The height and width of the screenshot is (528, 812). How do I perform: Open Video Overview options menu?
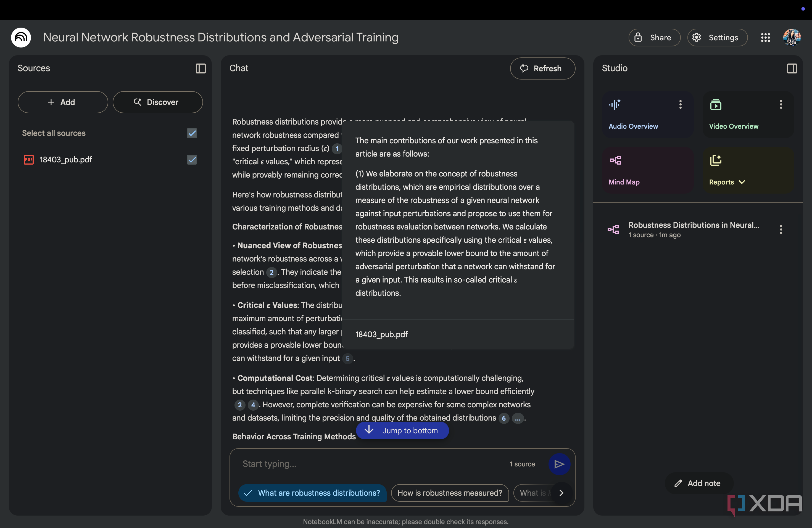click(781, 104)
